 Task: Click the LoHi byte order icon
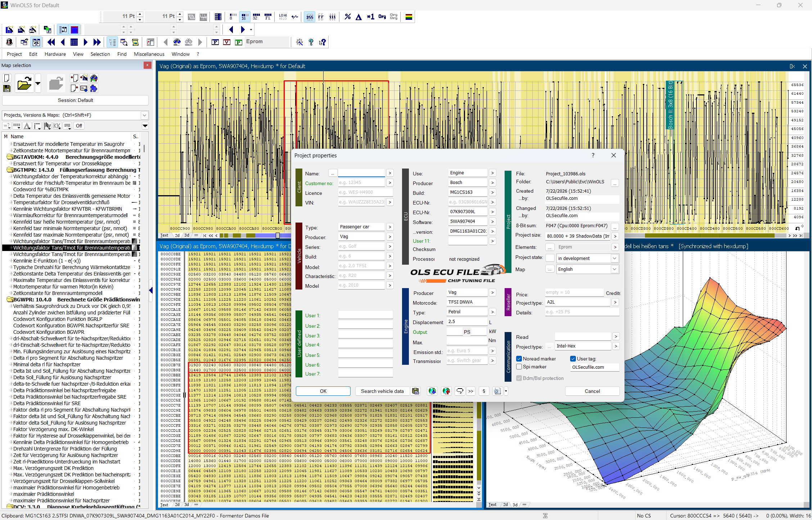point(283,17)
